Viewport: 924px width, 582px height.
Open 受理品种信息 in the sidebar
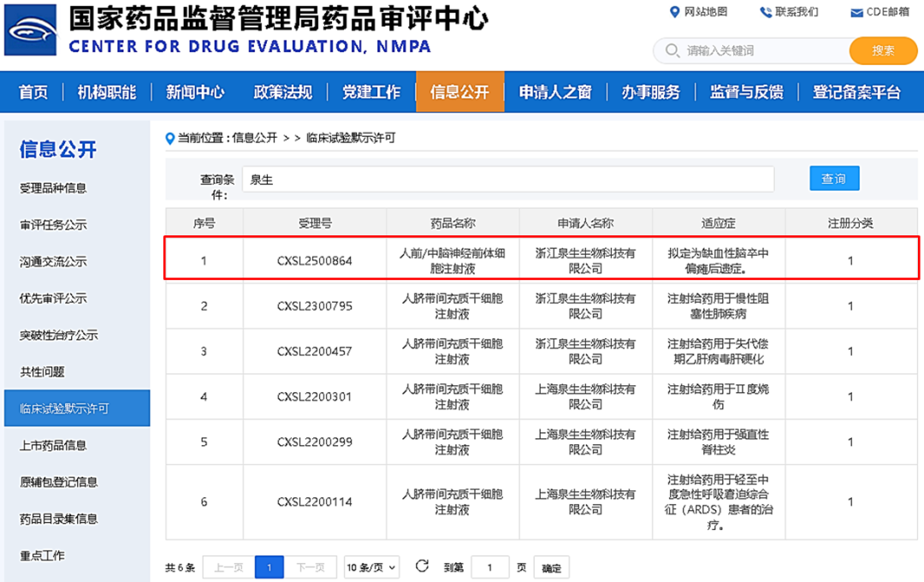[x=54, y=188]
